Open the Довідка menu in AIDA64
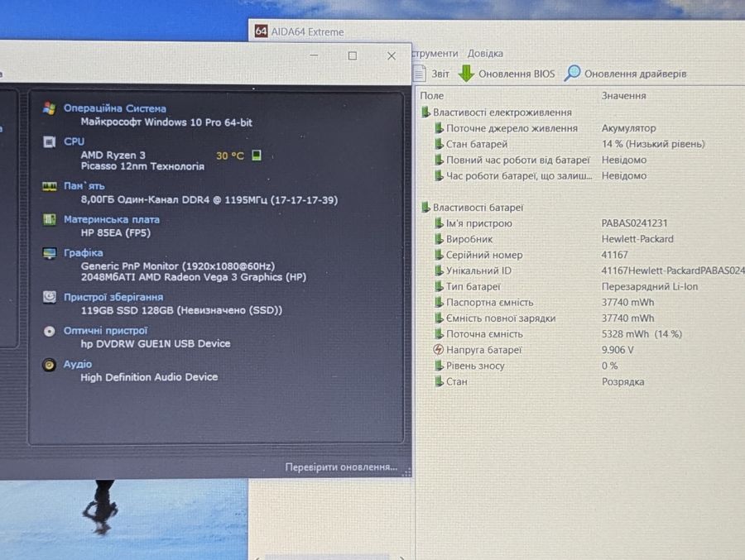This screenshot has width=745, height=560. pos(485,53)
